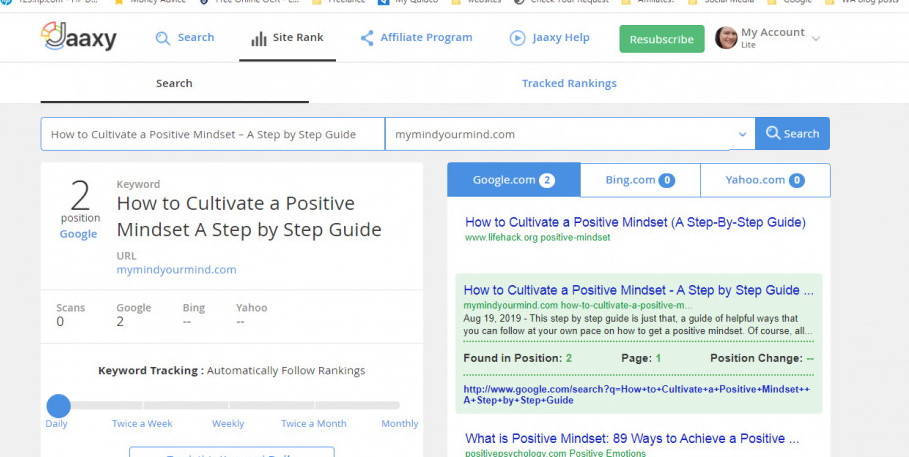Click the Found in Position: 2 text

tap(518, 358)
